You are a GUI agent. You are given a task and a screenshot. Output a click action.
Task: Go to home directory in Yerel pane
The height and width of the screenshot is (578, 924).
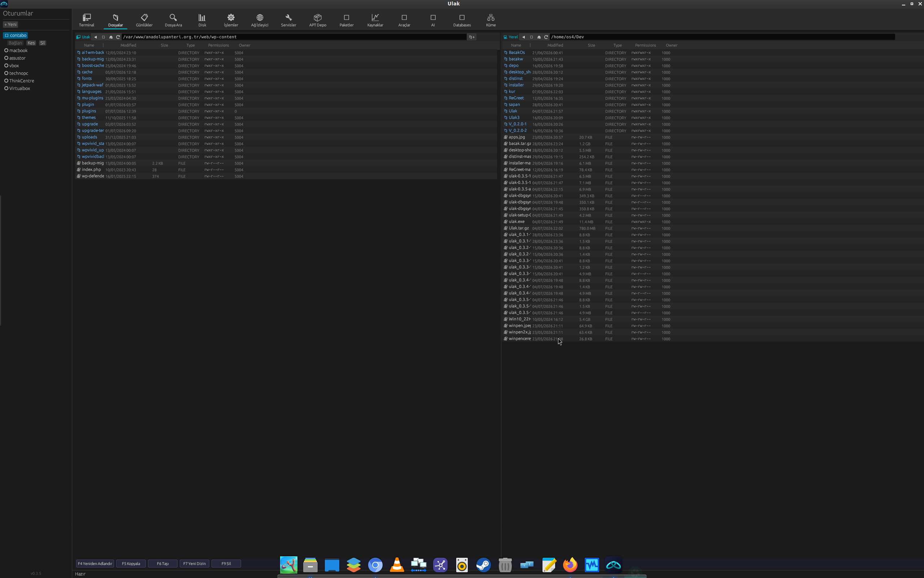click(x=539, y=37)
